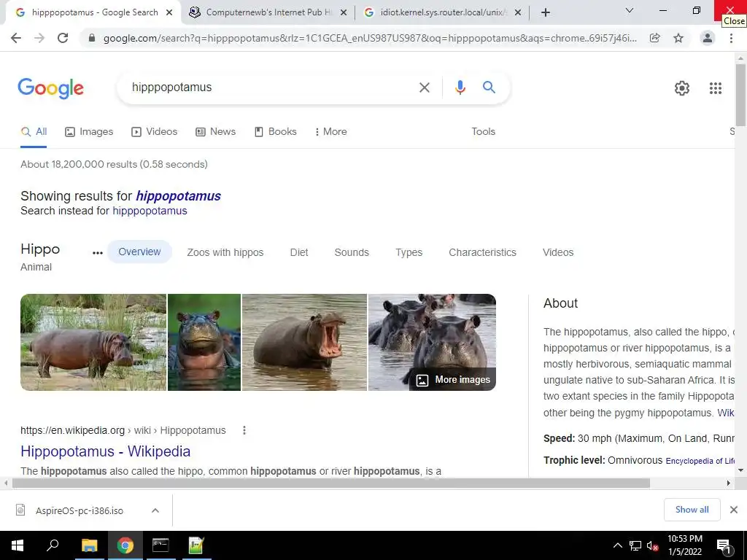Open Notepad++ from taskbar
The width and height of the screenshot is (747, 560).
196,545
